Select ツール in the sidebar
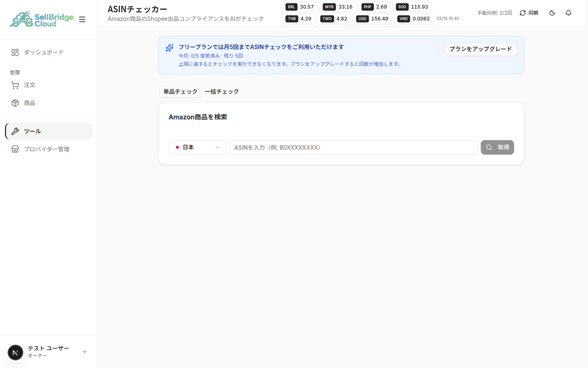588x368 pixels. pyautogui.click(x=49, y=131)
